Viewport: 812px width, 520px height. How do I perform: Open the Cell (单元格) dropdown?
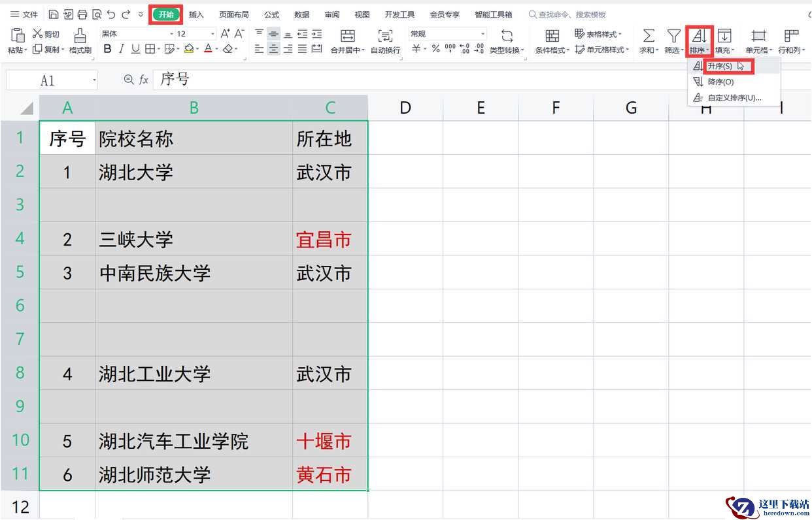coord(758,41)
